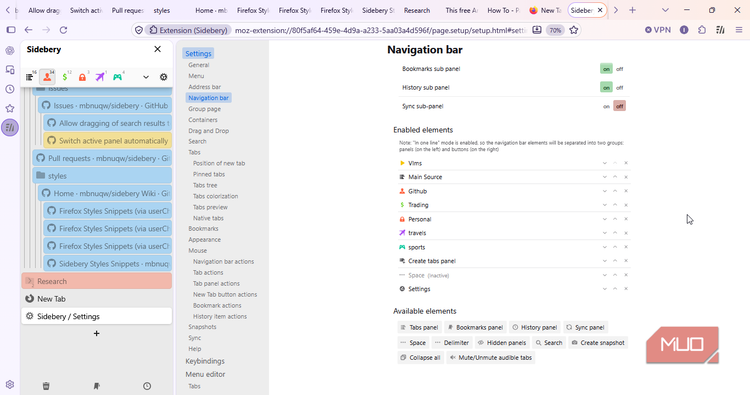Add Collapse all element

pos(420,358)
